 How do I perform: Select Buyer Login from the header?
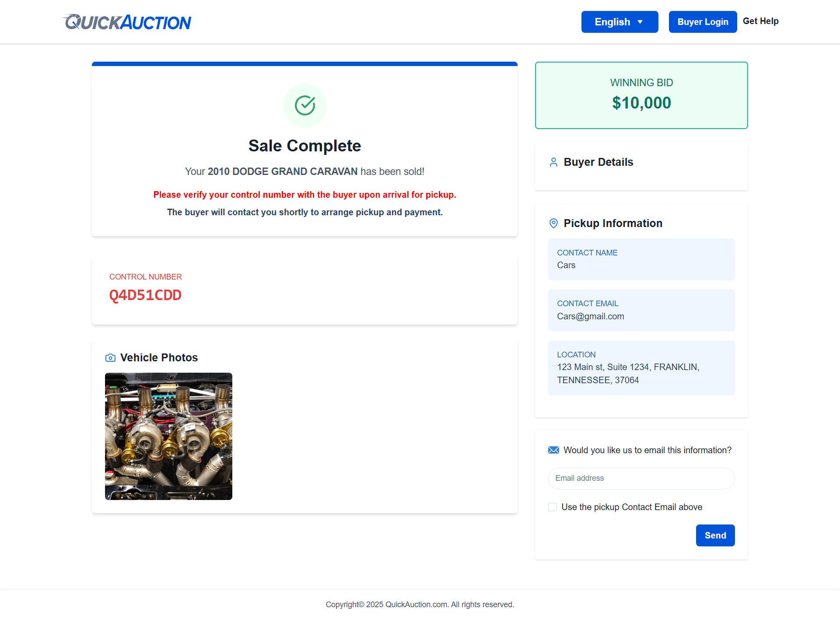pyautogui.click(x=703, y=22)
